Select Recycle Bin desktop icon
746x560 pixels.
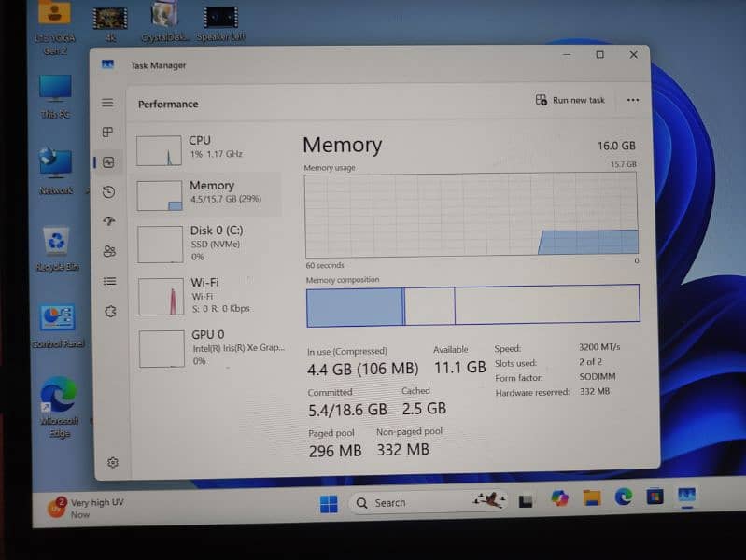[57, 248]
